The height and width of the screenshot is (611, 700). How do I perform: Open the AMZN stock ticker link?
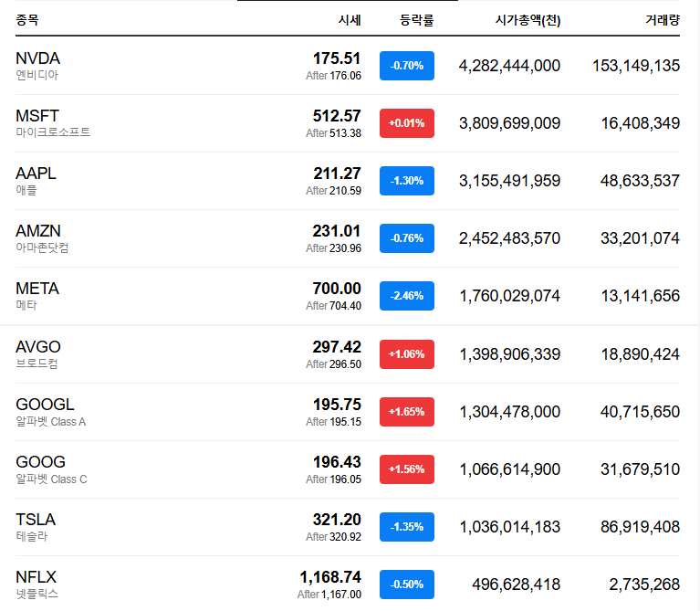pos(38,231)
